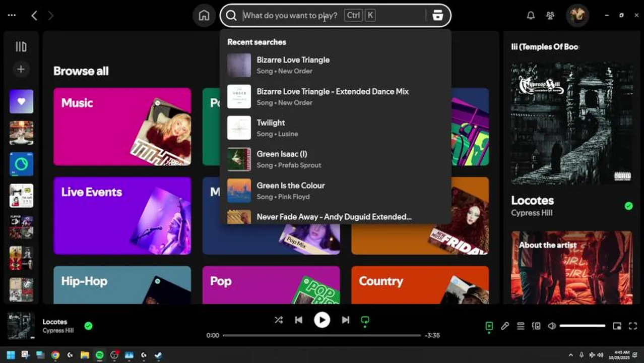Expand system tray hidden icons
The height and width of the screenshot is (363, 644).
tap(570, 355)
